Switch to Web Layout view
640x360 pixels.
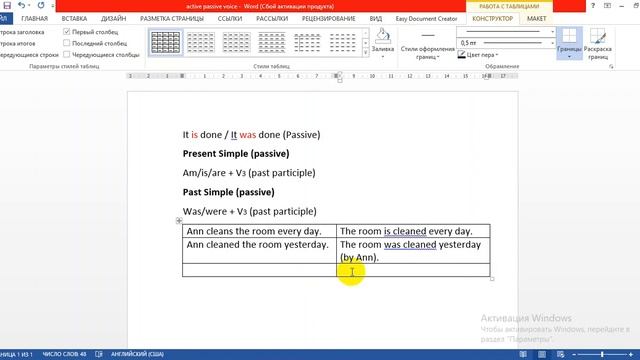tap(560, 354)
